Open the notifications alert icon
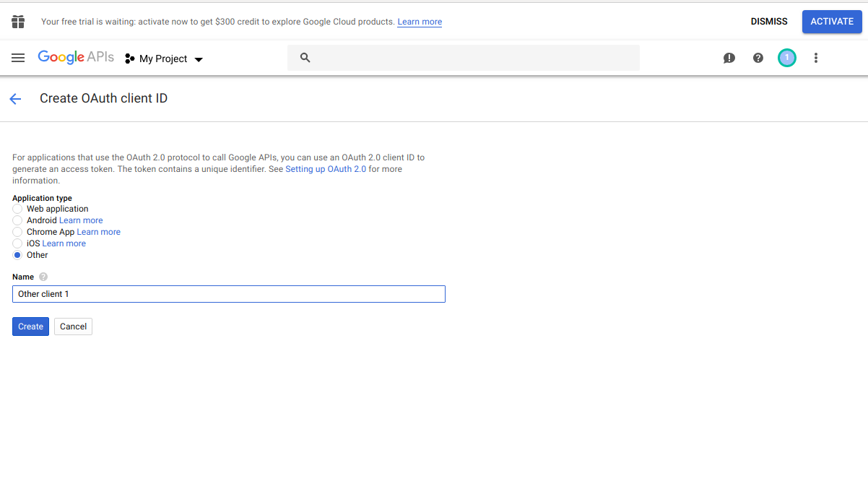Viewport: 868px width, 497px height. [729, 58]
